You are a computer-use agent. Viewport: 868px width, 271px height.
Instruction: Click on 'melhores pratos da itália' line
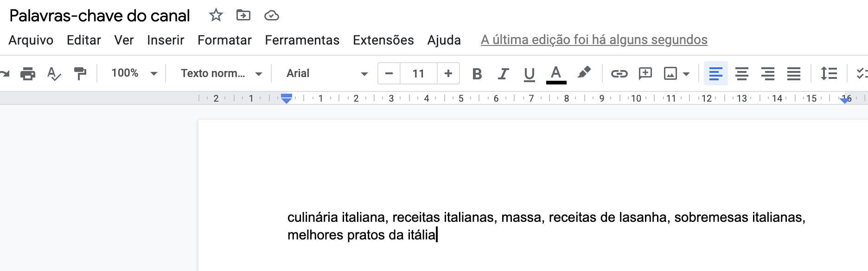(362, 235)
